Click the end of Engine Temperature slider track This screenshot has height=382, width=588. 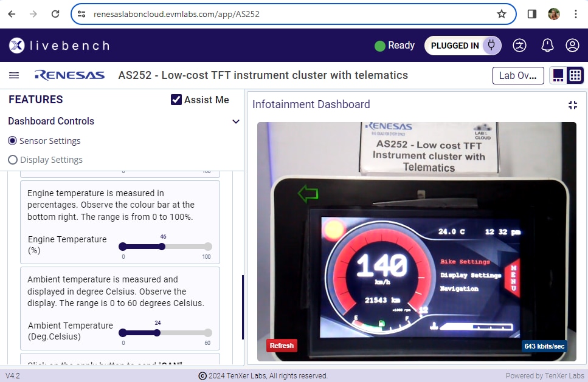(208, 247)
